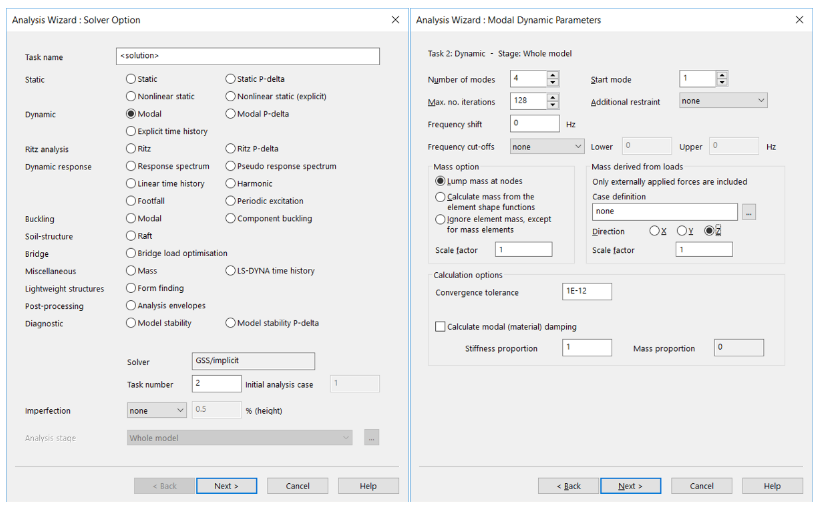Image resolution: width=818 pixels, height=513 pixels.
Task: Open the Imperfection dropdown
Action: [x=157, y=410]
